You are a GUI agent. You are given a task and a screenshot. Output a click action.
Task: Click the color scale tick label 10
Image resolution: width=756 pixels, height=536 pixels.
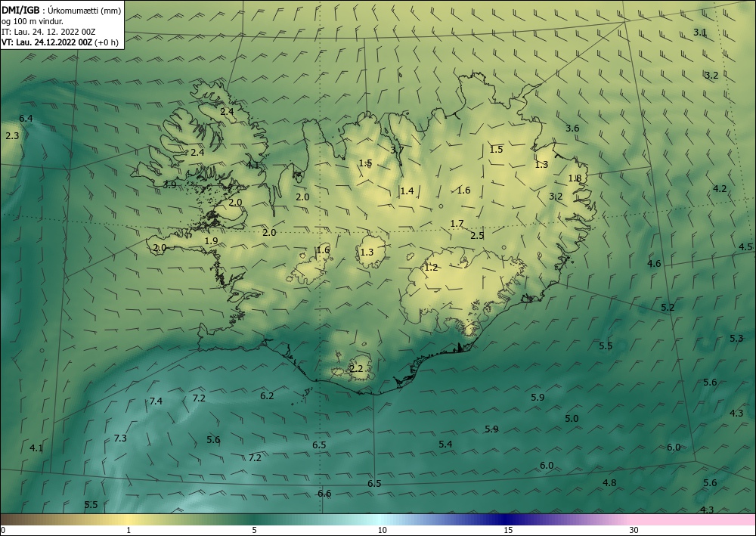click(382, 530)
